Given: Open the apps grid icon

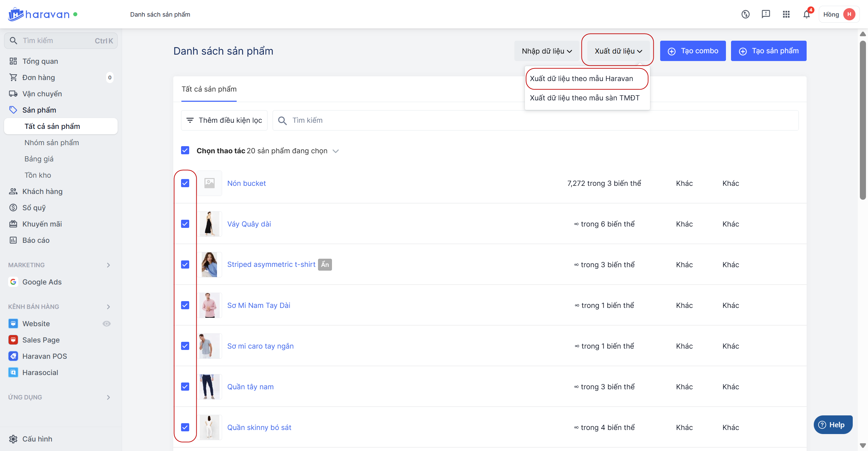Looking at the screenshot, I should click(786, 14).
